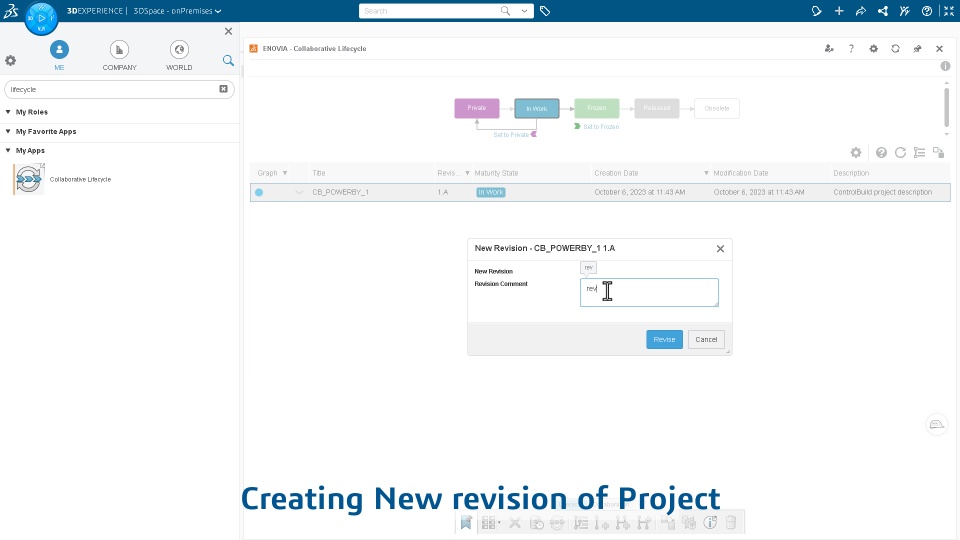Pin the Collaborative Lifecycle widget

tap(917, 48)
